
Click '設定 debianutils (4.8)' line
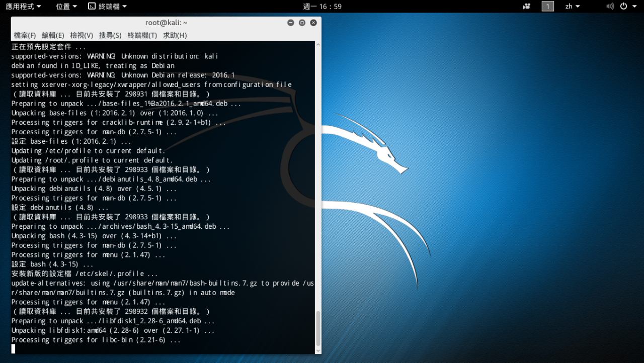point(60,208)
